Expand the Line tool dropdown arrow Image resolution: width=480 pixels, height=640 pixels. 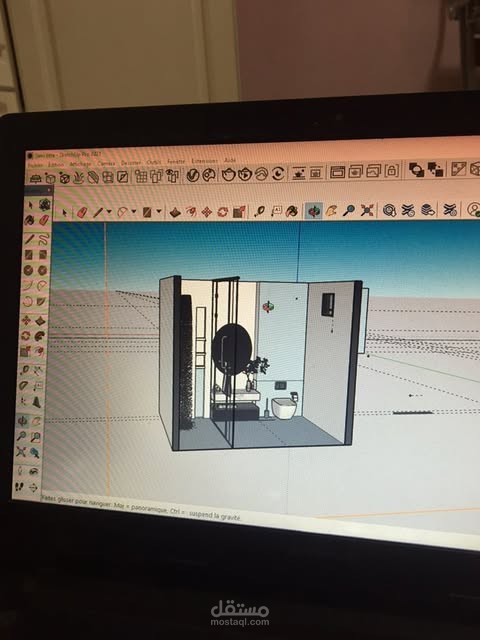(109, 212)
